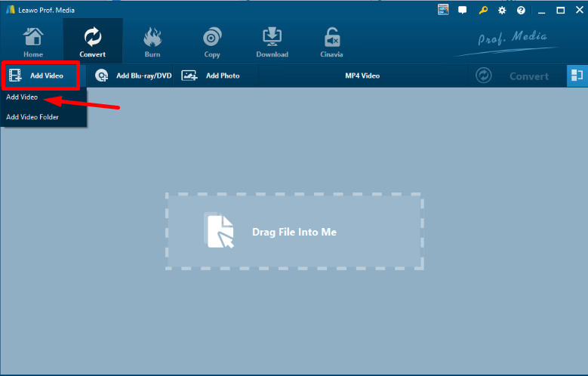Open the MP4 Video output profile

(x=362, y=76)
